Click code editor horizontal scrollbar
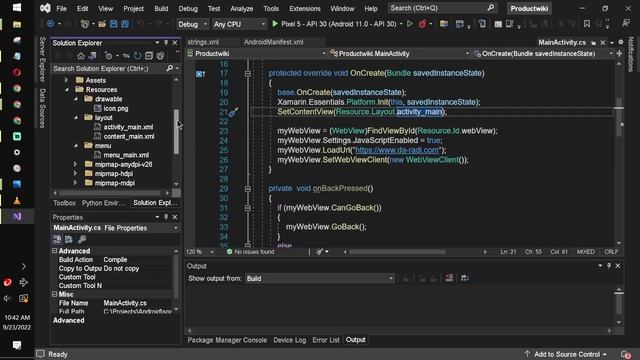 click(397, 252)
